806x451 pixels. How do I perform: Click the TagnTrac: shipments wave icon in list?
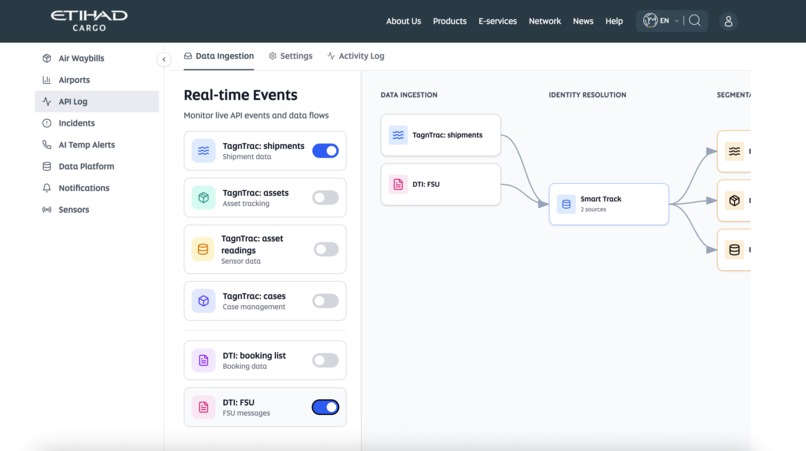204,151
